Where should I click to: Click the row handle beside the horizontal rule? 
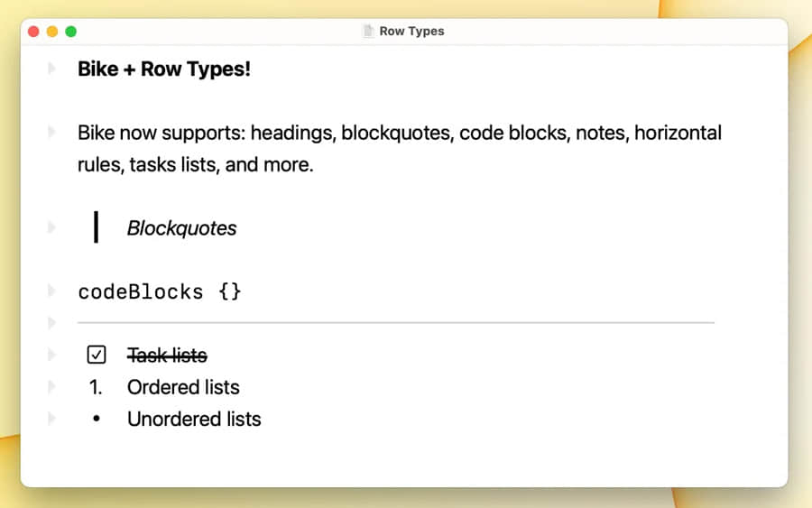(x=52, y=322)
